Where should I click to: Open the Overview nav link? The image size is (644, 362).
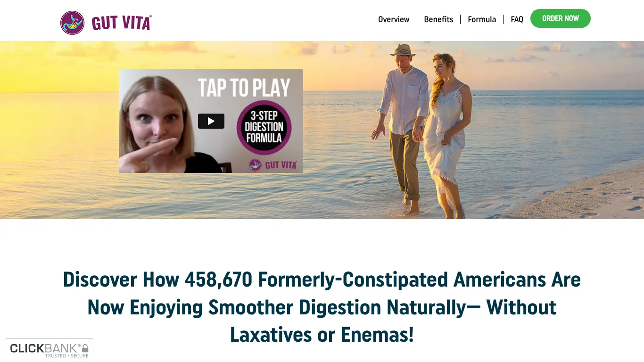tap(394, 19)
